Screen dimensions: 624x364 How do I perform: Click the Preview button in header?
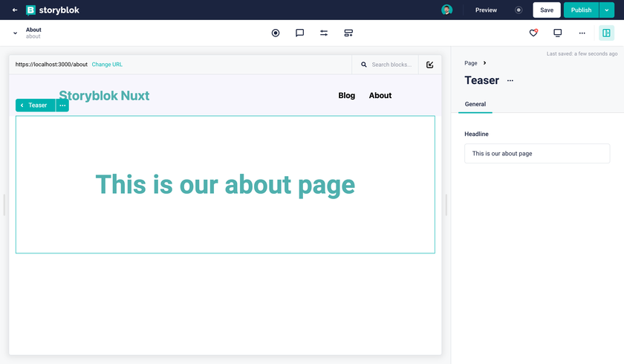pos(486,10)
